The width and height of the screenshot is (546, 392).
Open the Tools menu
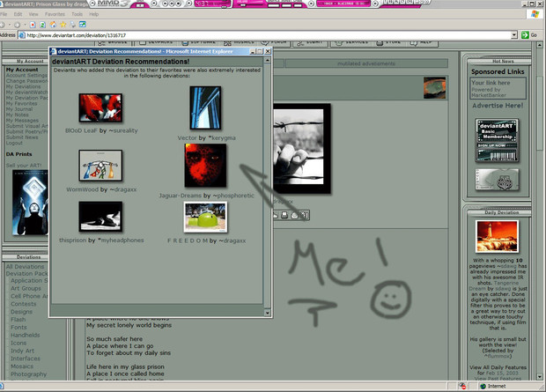[77, 14]
